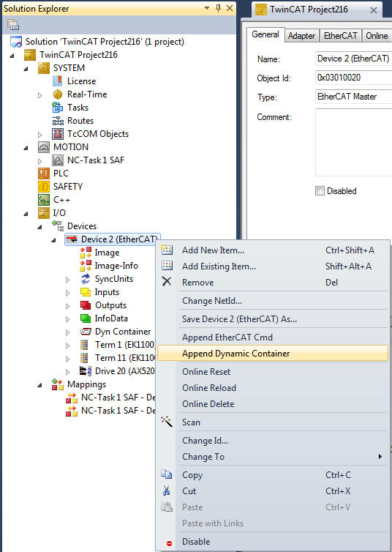Choose Save Device 2 (EtherCAT) As...
Screen dimensions: 392x552
(x=273, y=319)
